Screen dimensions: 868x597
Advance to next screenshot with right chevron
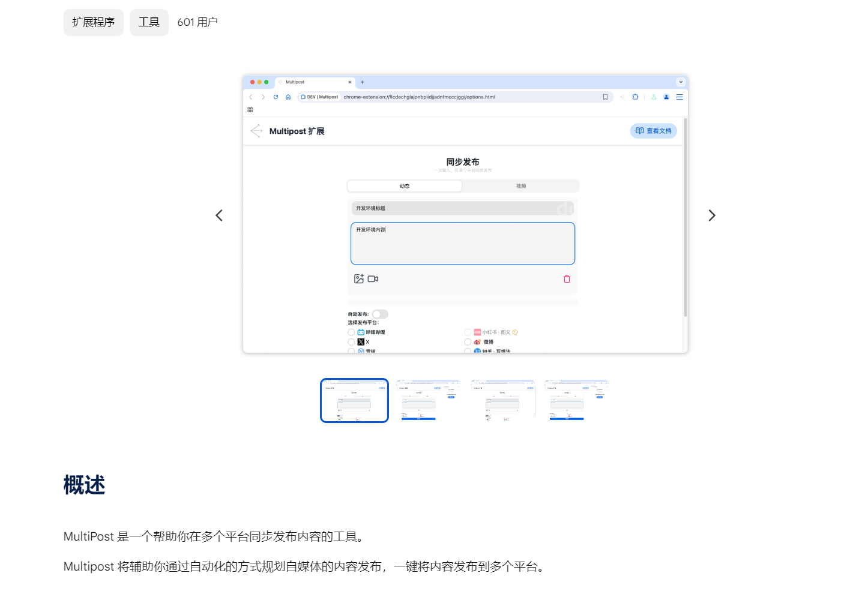[712, 215]
